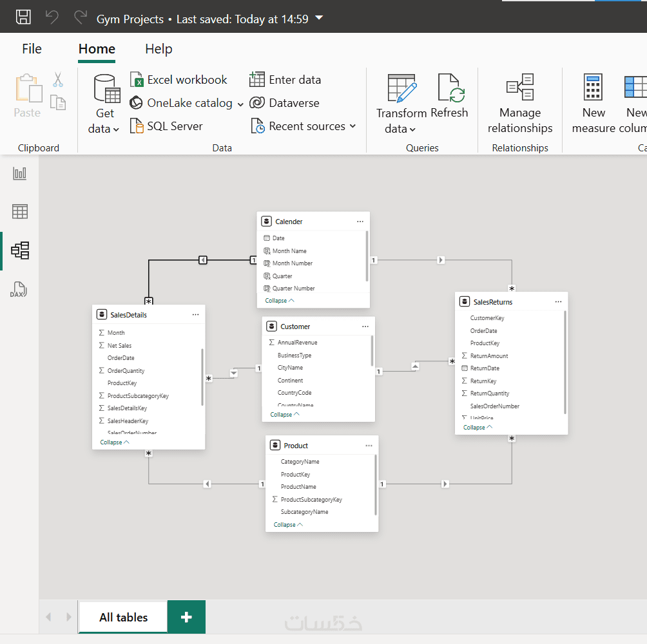Select CategoryName field in Product

pos(300,461)
